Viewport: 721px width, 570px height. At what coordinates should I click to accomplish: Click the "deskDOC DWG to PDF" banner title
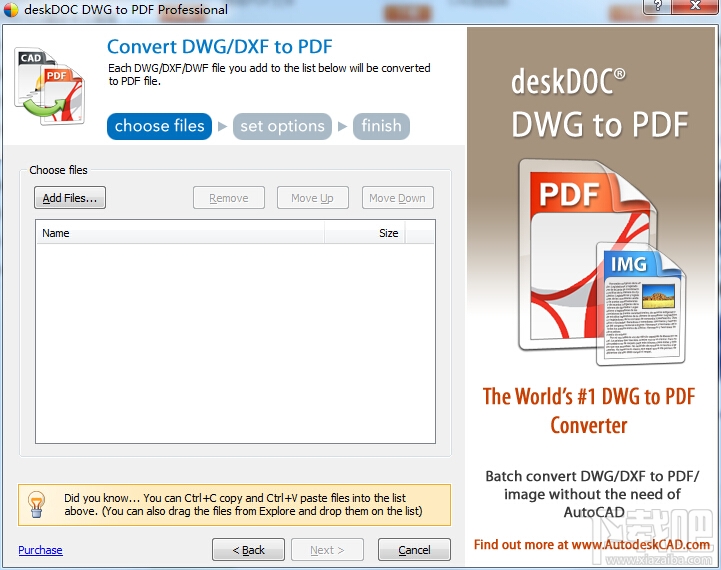(x=600, y=103)
